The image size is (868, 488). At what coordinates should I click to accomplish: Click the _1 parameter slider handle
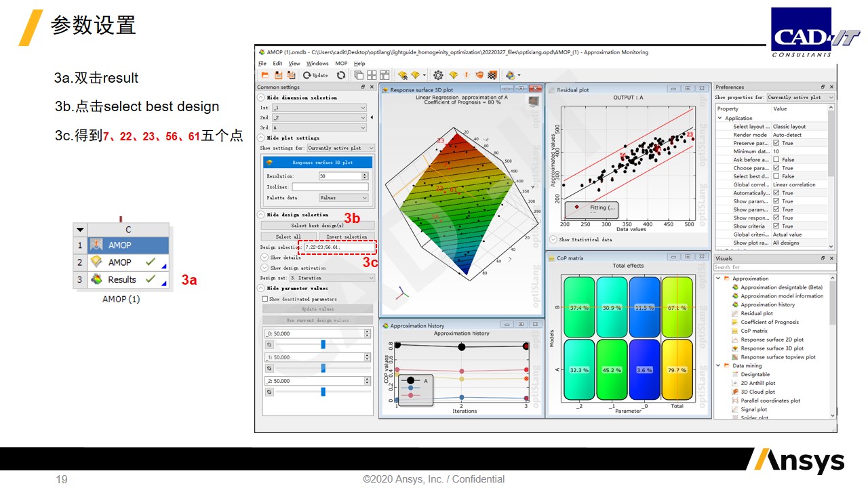click(323, 368)
